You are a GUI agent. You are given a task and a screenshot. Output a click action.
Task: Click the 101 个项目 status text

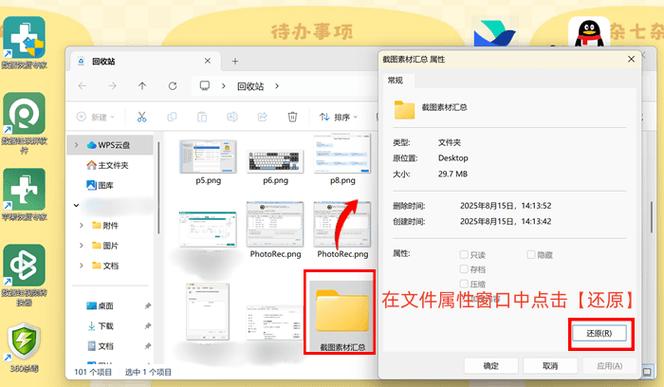coord(93,372)
